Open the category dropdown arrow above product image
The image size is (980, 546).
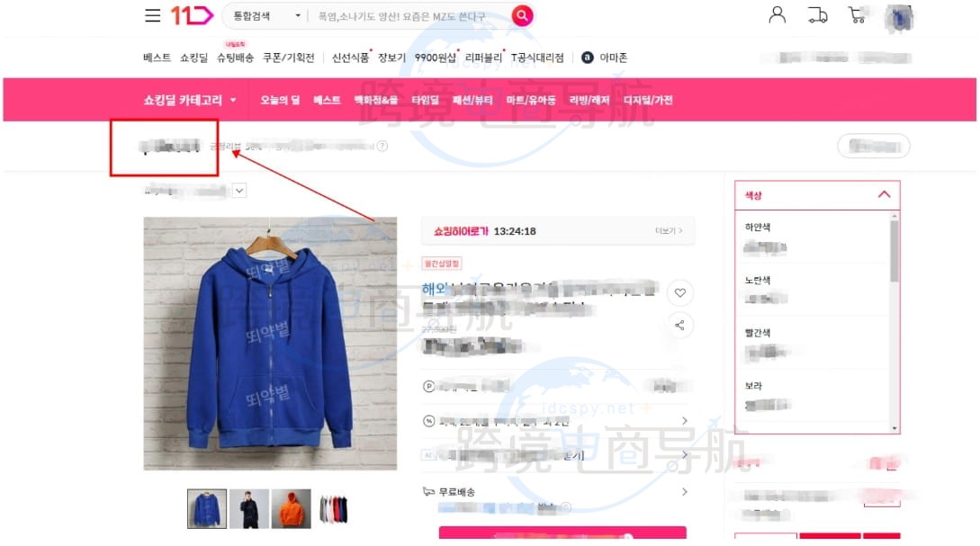click(x=240, y=191)
